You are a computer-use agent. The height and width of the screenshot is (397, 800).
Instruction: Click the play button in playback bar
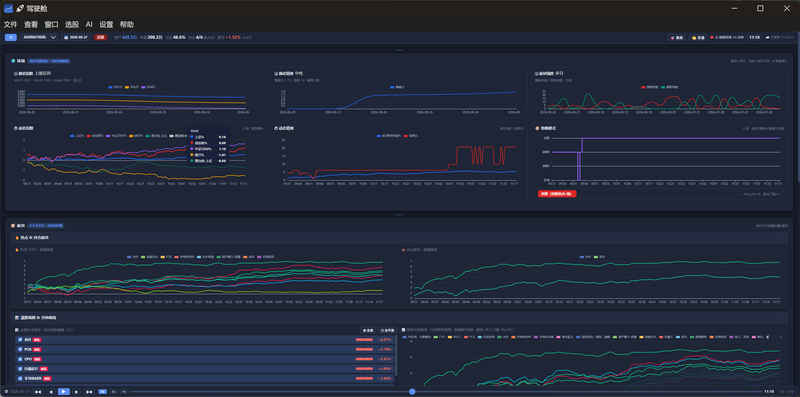(x=64, y=391)
